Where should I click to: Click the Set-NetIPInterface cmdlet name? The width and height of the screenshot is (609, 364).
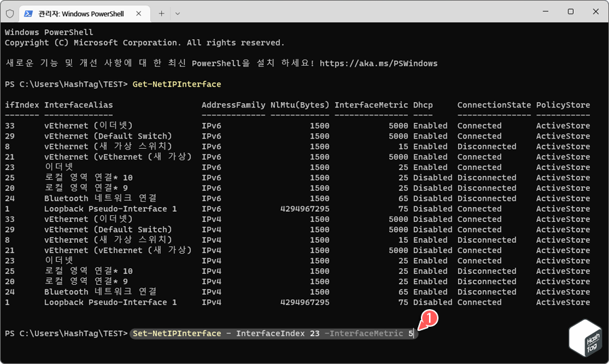[x=177, y=334]
